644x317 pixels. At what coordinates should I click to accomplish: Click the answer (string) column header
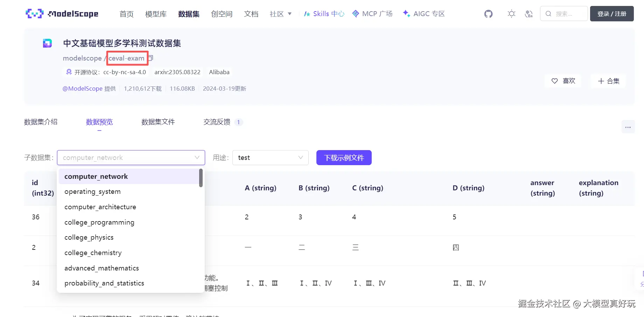(x=542, y=188)
